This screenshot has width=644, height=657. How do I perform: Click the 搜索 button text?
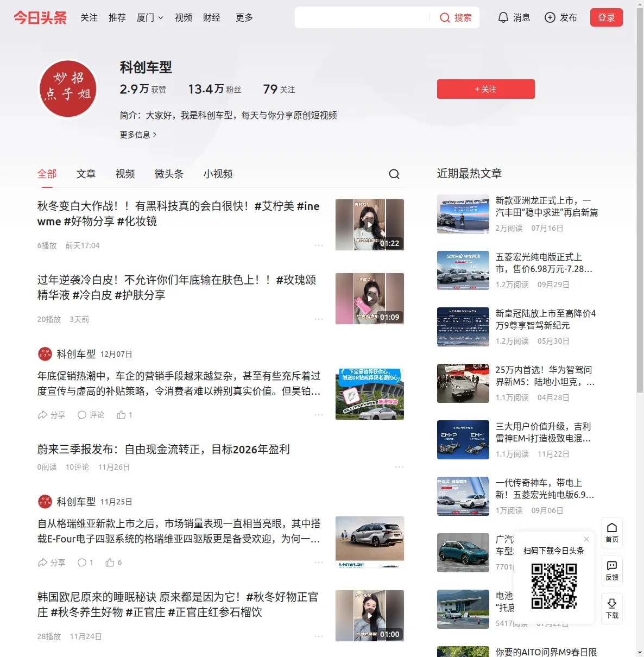pyautogui.click(x=463, y=18)
